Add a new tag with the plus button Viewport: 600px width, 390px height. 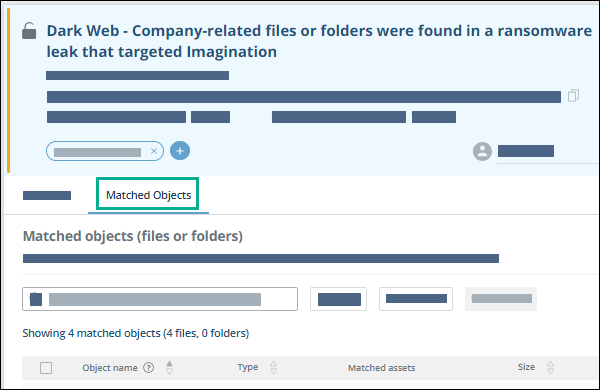[x=180, y=151]
